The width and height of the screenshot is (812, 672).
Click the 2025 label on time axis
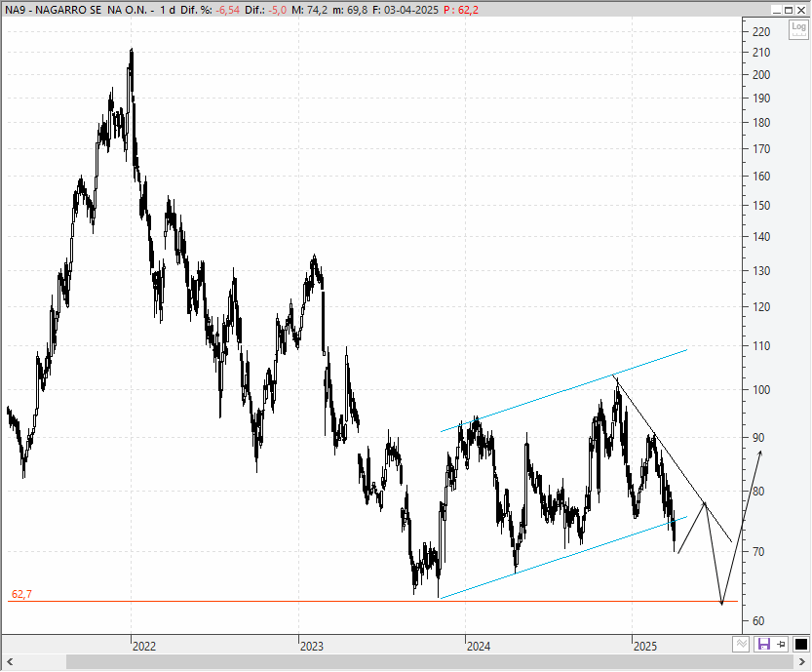[645, 646]
